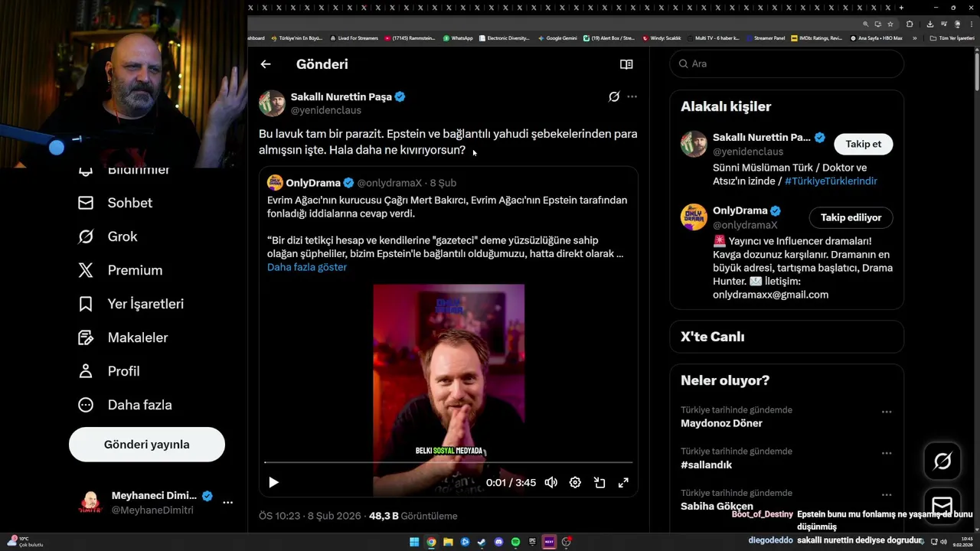Open browser extensions puzzle icon
The image size is (980, 551).
click(910, 24)
